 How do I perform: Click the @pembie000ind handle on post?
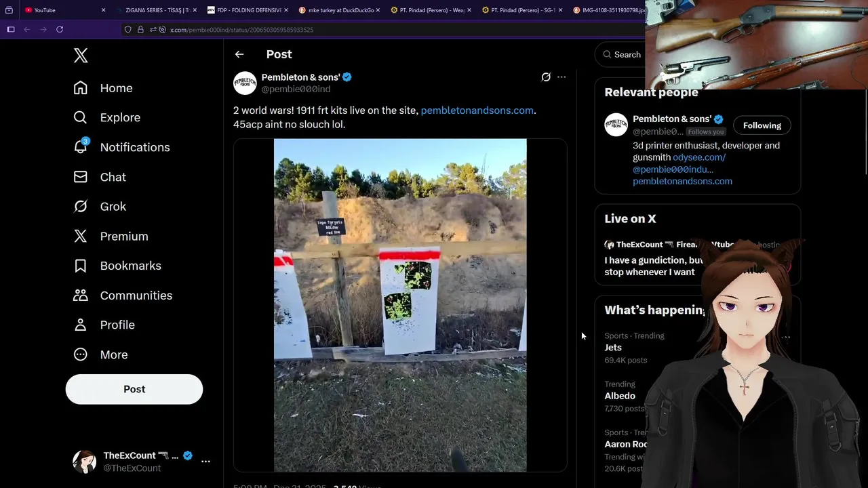[x=296, y=89]
